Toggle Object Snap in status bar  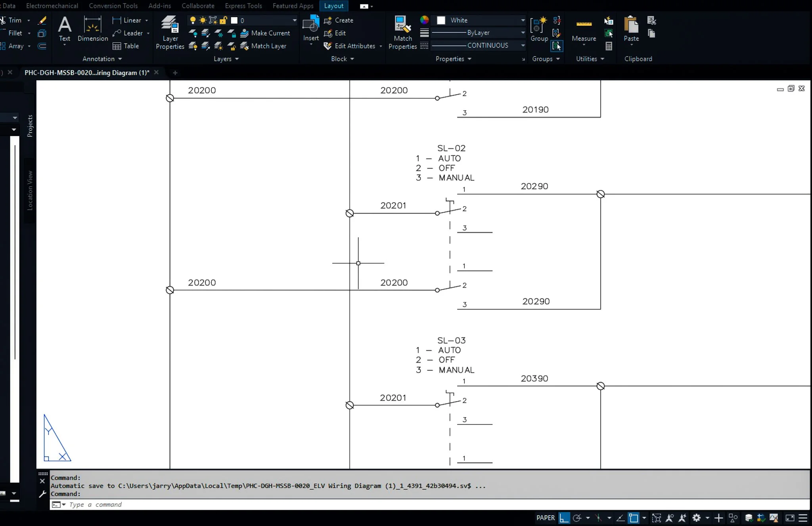click(x=634, y=518)
